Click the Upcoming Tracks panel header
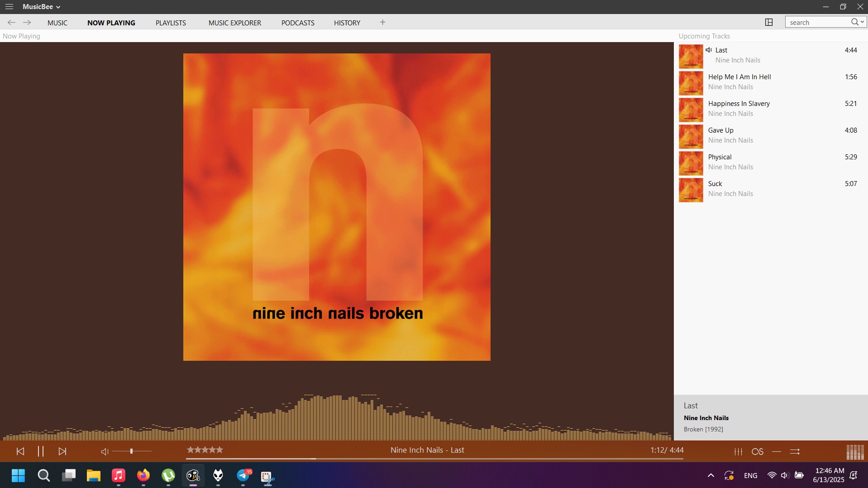The width and height of the screenshot is (868, 488). [x=704, y=36]
